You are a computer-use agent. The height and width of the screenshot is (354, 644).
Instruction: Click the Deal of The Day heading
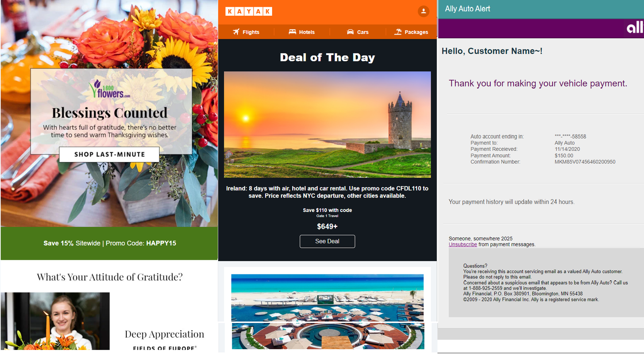click(x=327, y=58)
